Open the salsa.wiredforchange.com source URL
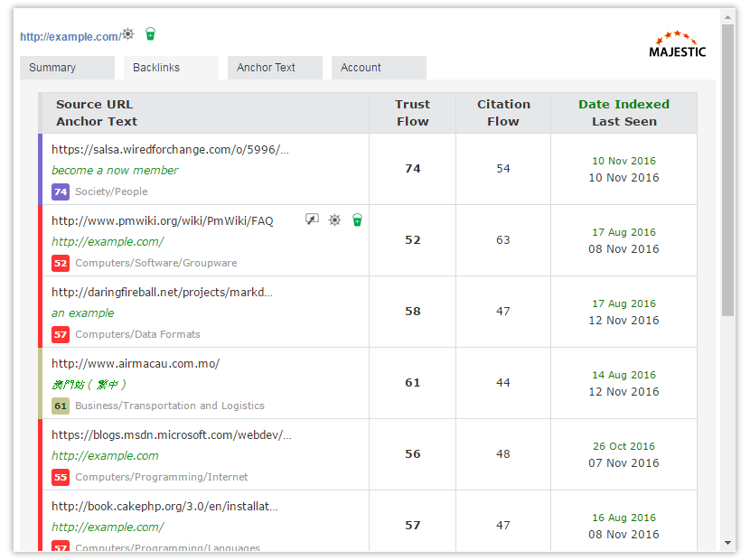This screenshot has width=750, height=560. (170, 149)
